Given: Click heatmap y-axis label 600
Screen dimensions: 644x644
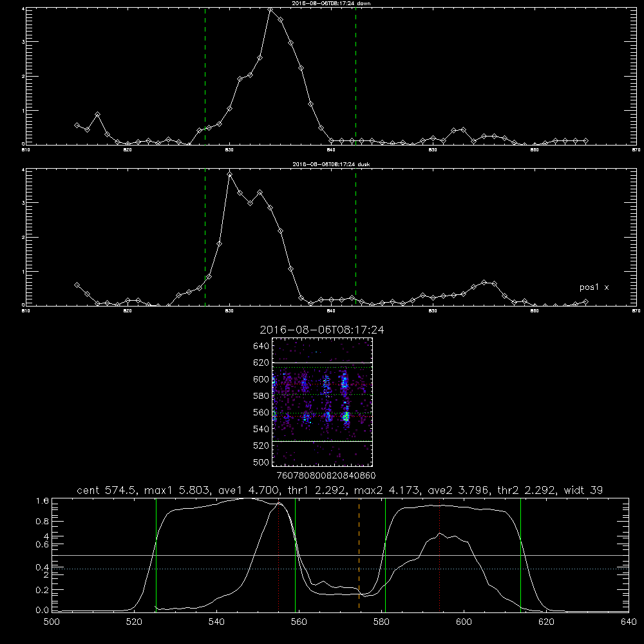Looking at the screenshot, I should [x=261, y=379].
